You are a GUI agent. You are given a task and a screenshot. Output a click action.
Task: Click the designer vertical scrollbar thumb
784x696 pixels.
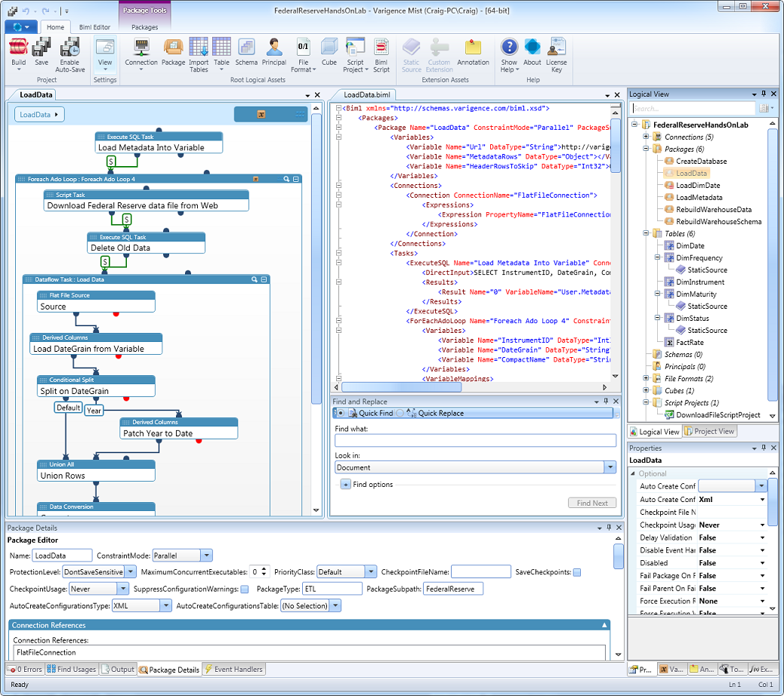click(x=316, y=259)
